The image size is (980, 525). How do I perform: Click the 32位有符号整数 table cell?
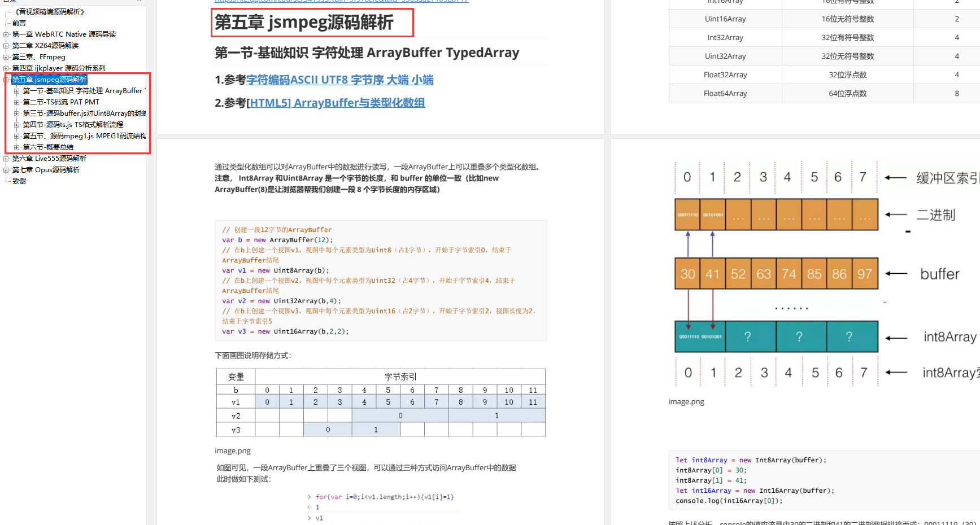(848, 37)
